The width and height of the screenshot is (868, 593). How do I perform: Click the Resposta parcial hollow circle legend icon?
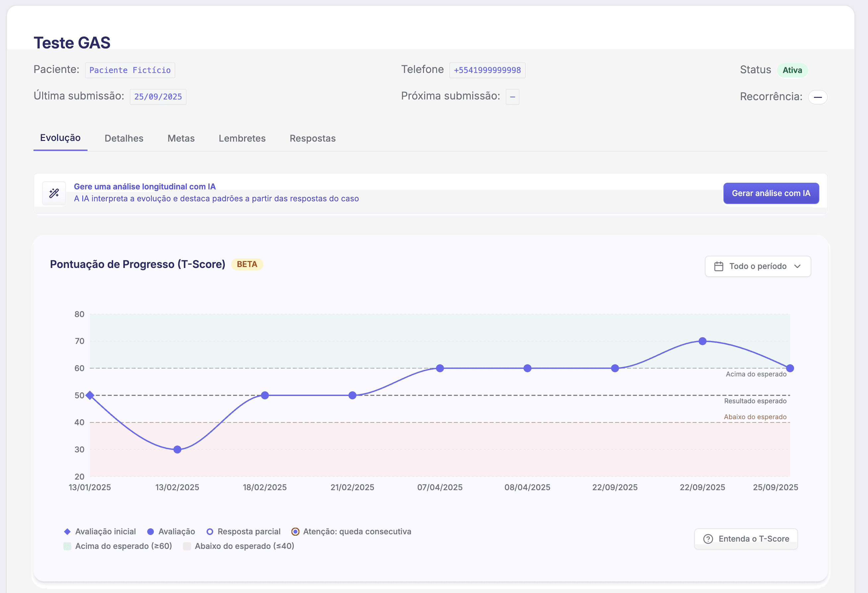click(x=210, y=531)
